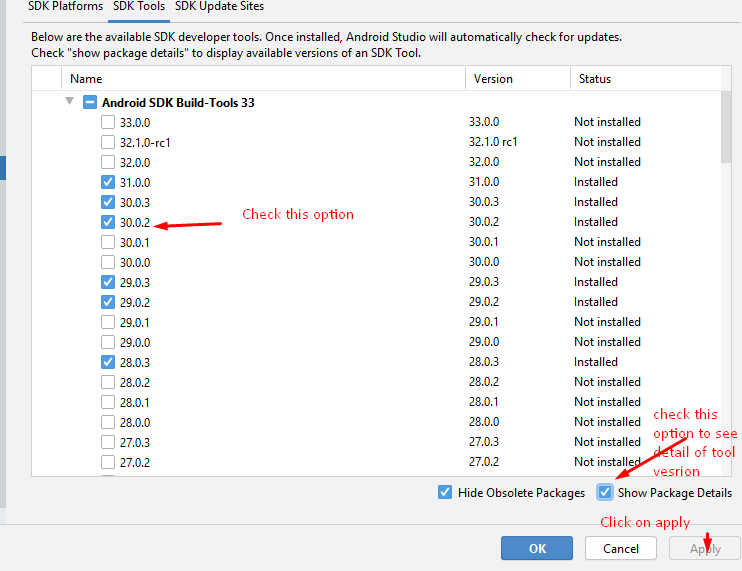The image size is (742, 571).
Task: Toggle the 30.0.2 build-tools checkbox
Action: 108,222
